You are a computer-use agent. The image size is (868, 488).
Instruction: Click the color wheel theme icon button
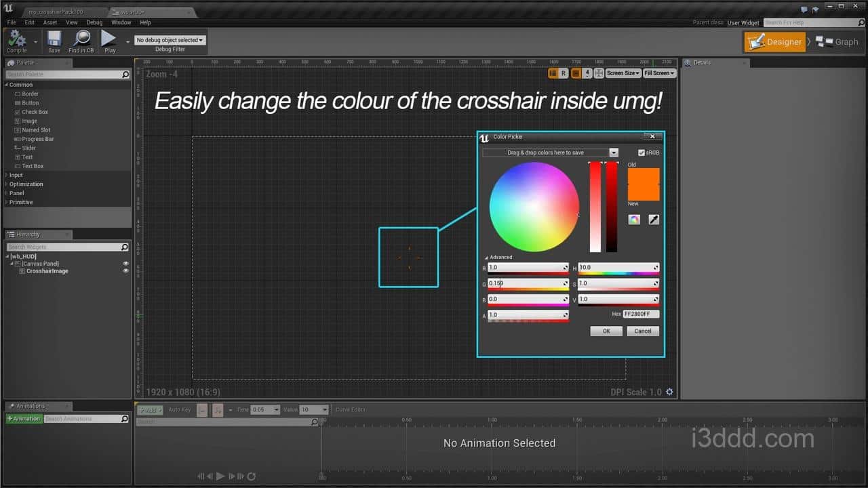634,220
